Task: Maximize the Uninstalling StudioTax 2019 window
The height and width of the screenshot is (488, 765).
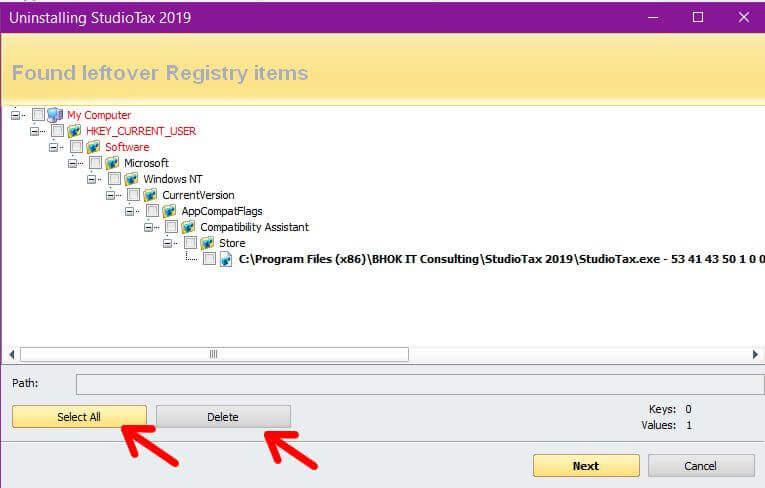Action: coord(698,18)
